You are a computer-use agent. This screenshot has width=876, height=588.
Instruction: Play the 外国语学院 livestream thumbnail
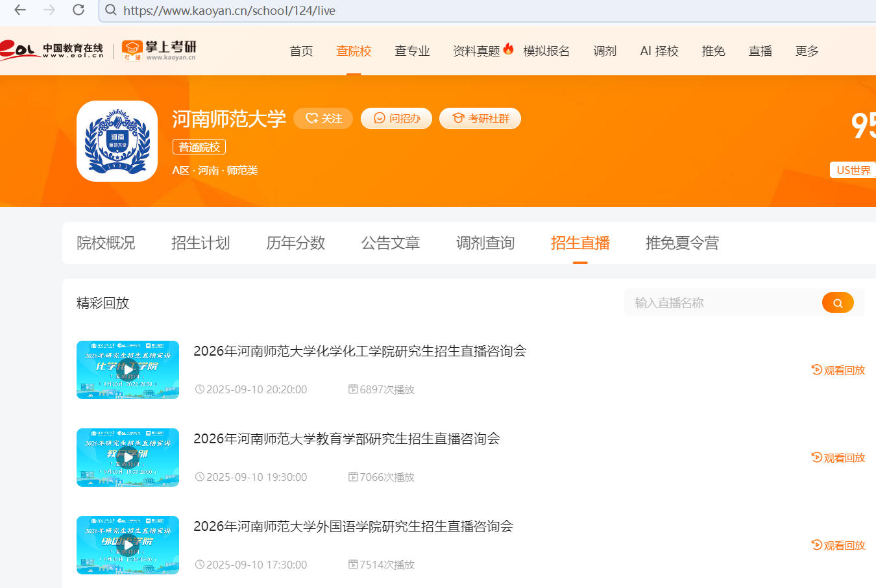pyautogui.click(x=128, y=545)
